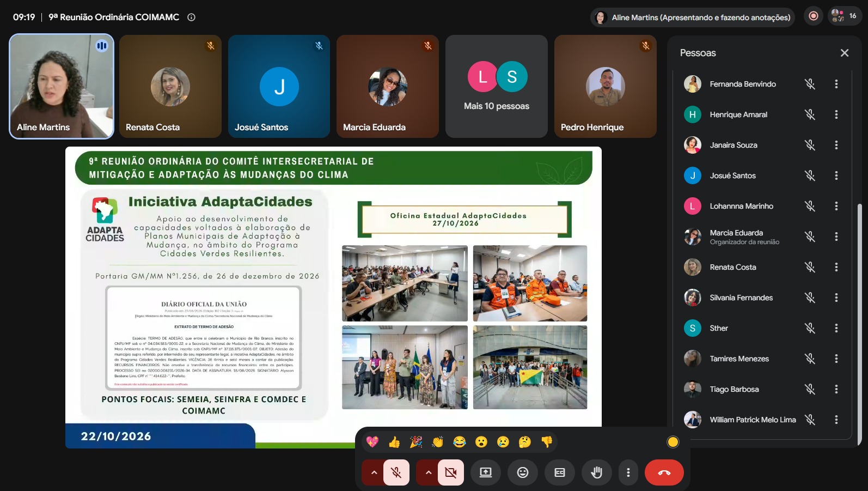Open more options for Tiago Barbosa
The image size is (868, 491).
tap(836, 389)
